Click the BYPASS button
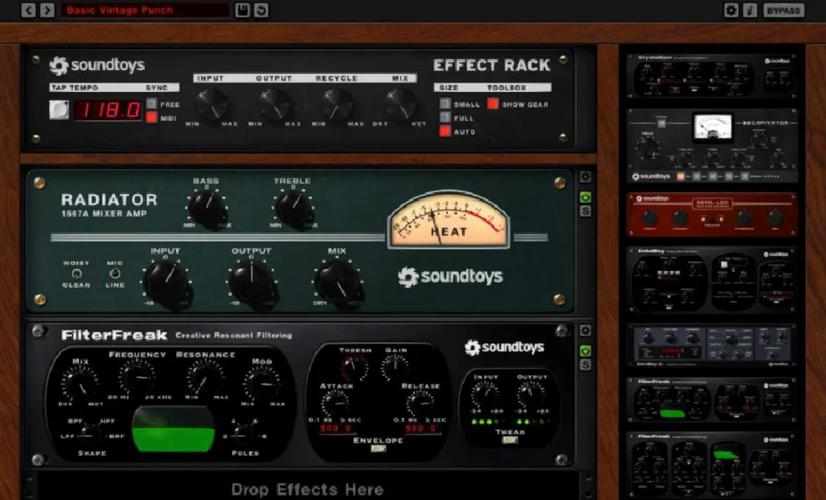Image resolution: width=826 pixels, height=500 pixels. (x=783, y=10)
